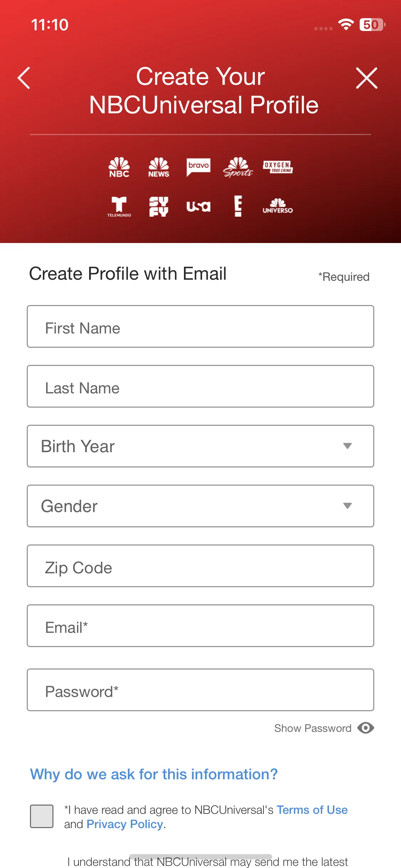The height and width of the screenshot is (868, 401).
Task: Open the Terms of Use link
Action: coord(312,810)
